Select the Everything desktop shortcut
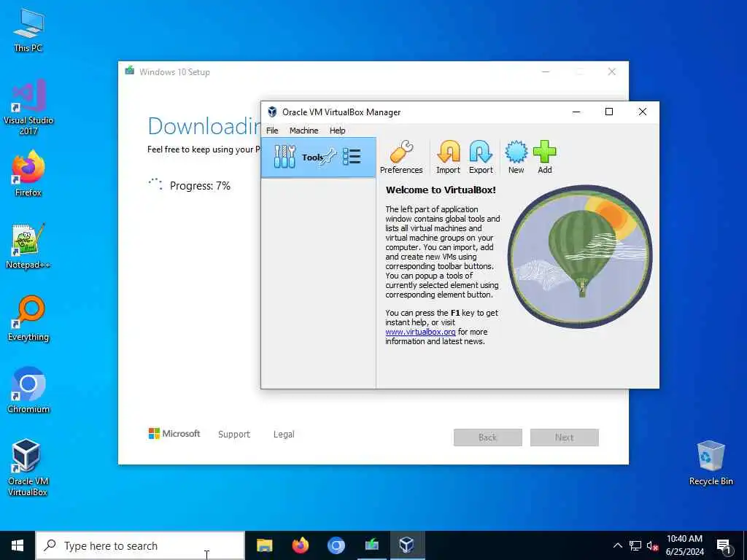The width and height of the screenshot is (747, 560). (x=28, y=319)
